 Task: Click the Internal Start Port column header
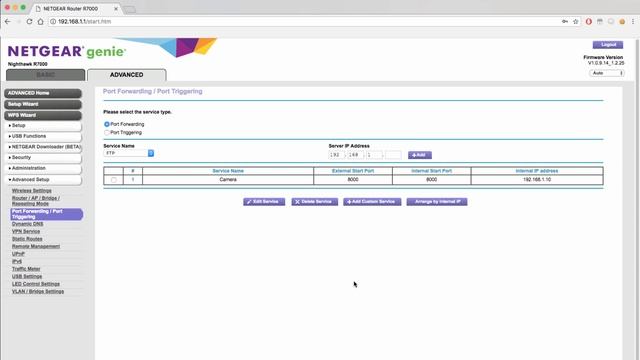431,171
